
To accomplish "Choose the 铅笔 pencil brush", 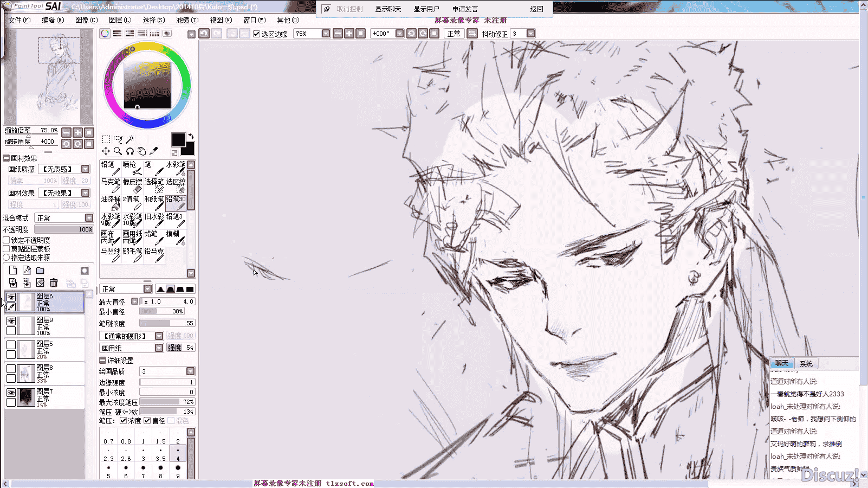I will (111, 168).
